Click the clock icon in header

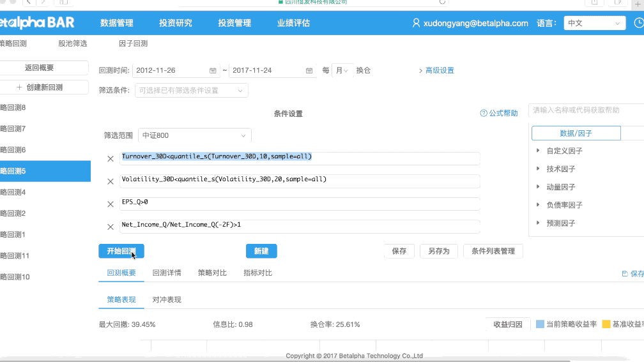(639, 23)
